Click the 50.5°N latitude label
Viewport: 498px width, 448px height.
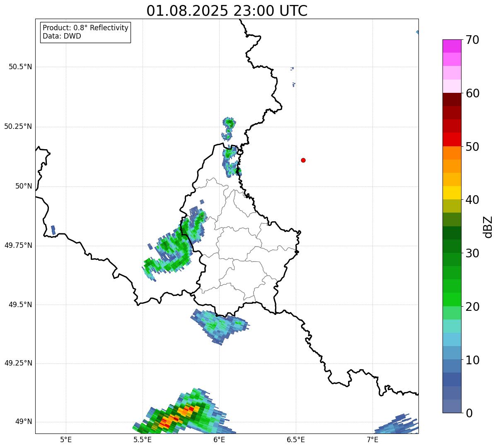coord(20,67)
